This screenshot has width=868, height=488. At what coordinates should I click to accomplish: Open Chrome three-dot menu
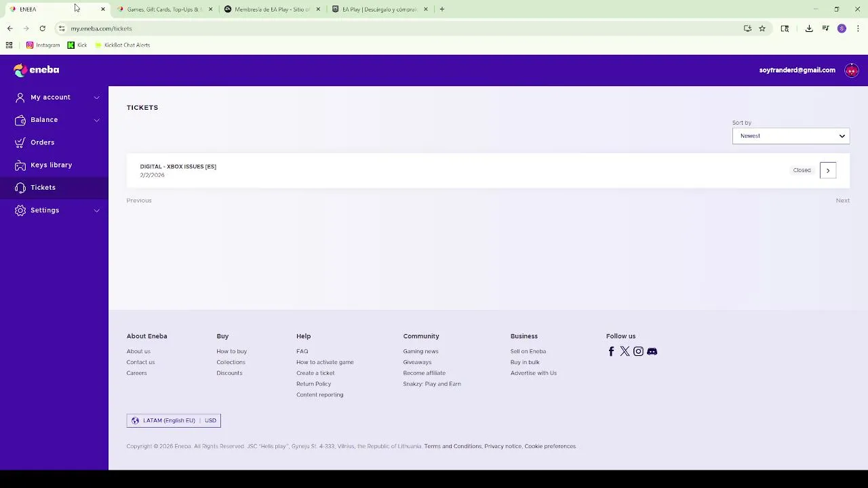click(858, 28)
